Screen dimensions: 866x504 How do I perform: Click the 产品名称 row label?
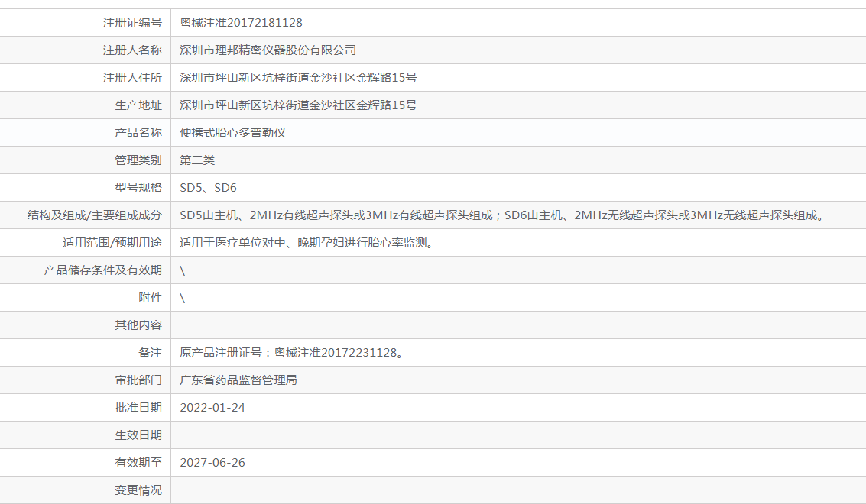pyautogui.click(x=138, y=133)
